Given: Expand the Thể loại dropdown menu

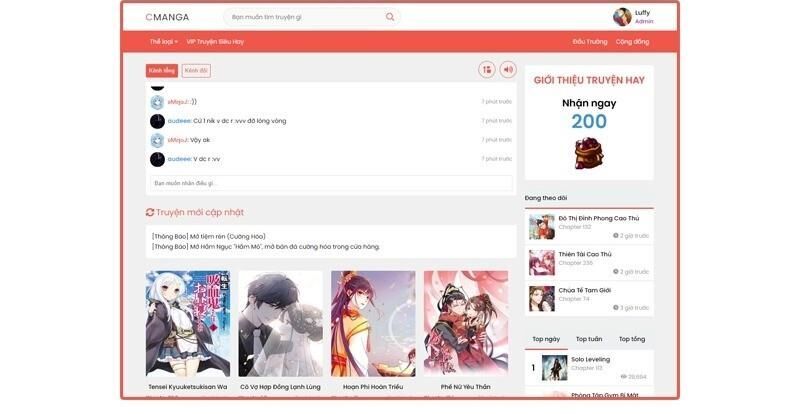Looking at the screenshot, I should 163,42.
